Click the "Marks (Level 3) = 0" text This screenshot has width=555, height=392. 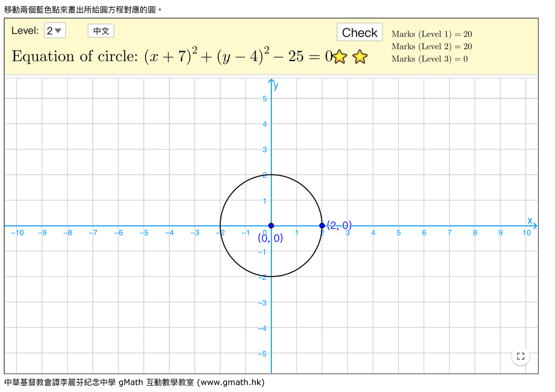430,59
